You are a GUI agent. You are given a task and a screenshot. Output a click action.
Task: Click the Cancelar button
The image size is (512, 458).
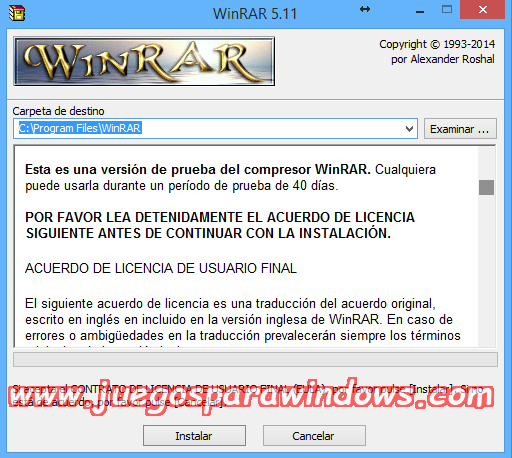(x=314, y=435)
